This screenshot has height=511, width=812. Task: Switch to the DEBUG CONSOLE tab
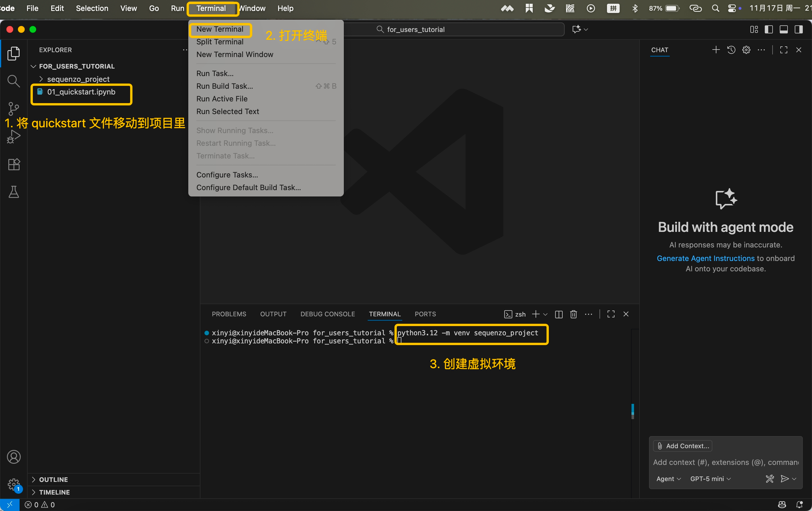[327, 314]
